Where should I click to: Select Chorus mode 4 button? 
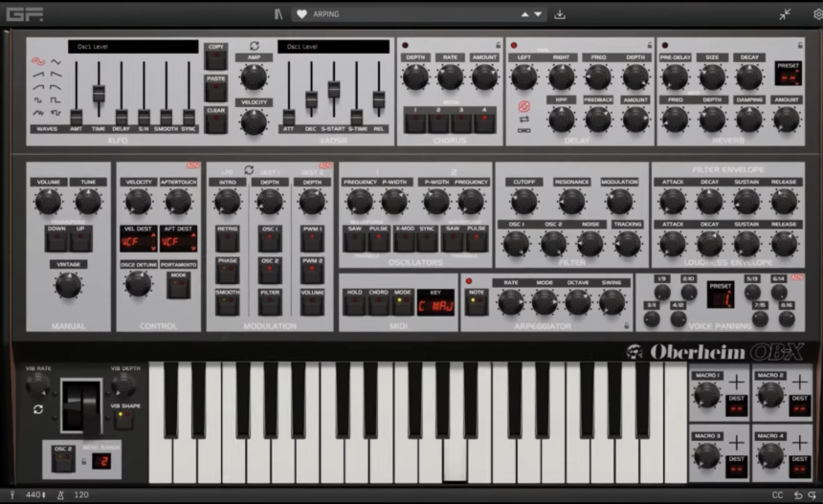point(484,122)
